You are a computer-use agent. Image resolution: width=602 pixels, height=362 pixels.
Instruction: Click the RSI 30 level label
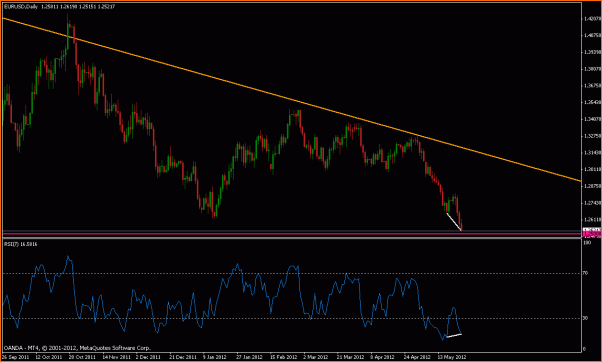[585, 318]
